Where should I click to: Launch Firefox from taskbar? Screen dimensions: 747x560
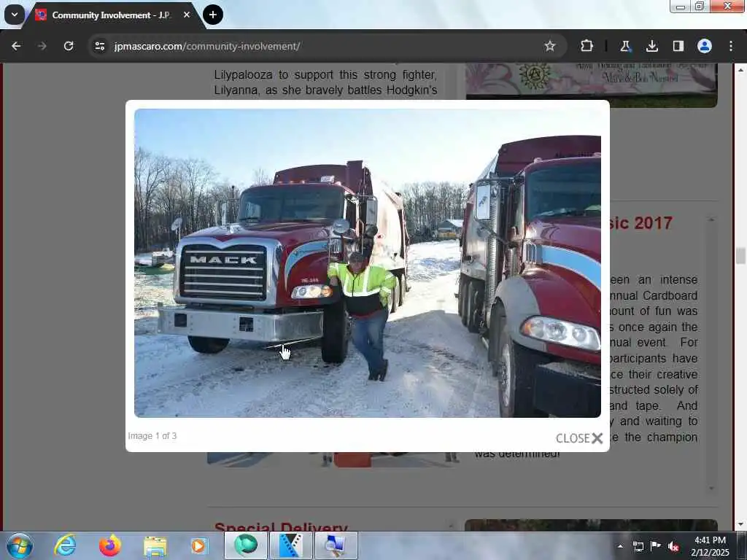click(109, 545)
